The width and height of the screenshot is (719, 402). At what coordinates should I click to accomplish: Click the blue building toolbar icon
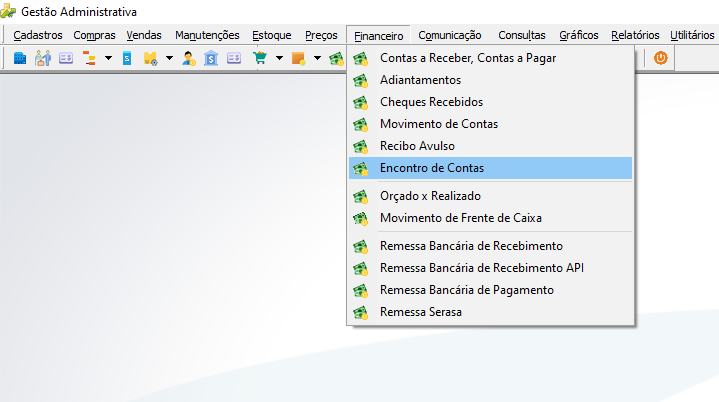20,58
